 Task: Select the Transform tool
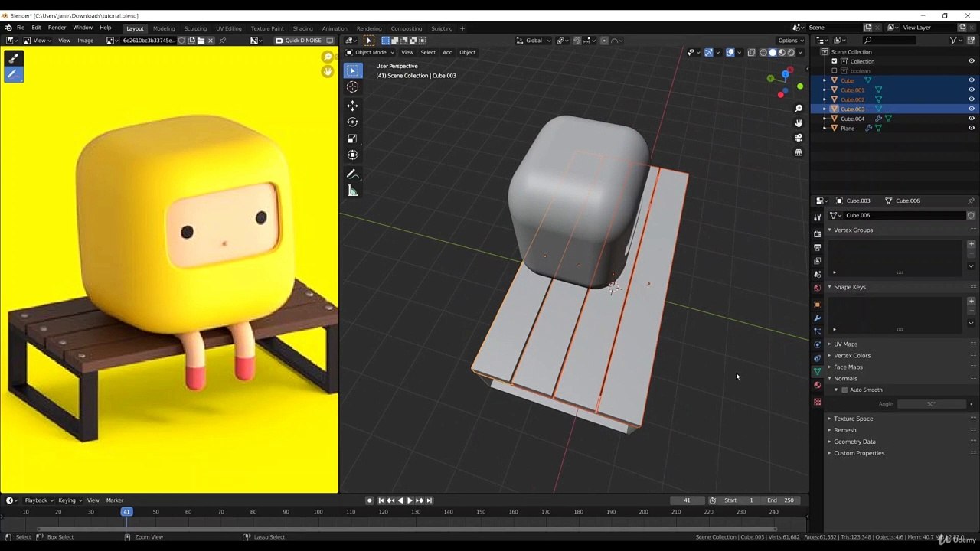[x=352, y=155]
